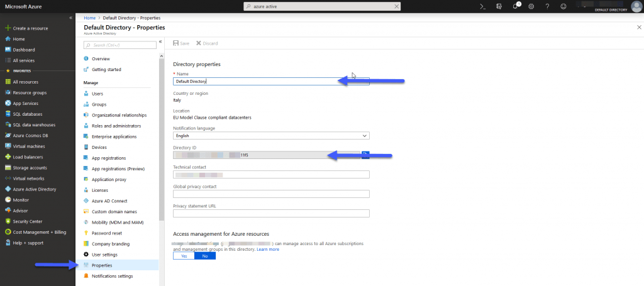The width and height of the screenshot is (644, 286).
Task: Click the Virtual machines icon
Action: (x=8, y=146)
